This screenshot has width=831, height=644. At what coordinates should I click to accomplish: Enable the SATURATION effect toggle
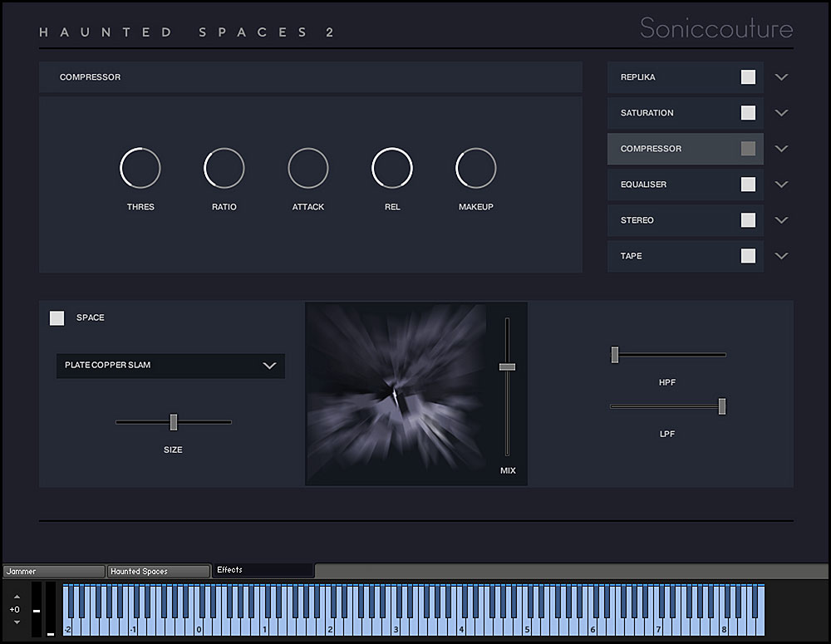(748, 112)
